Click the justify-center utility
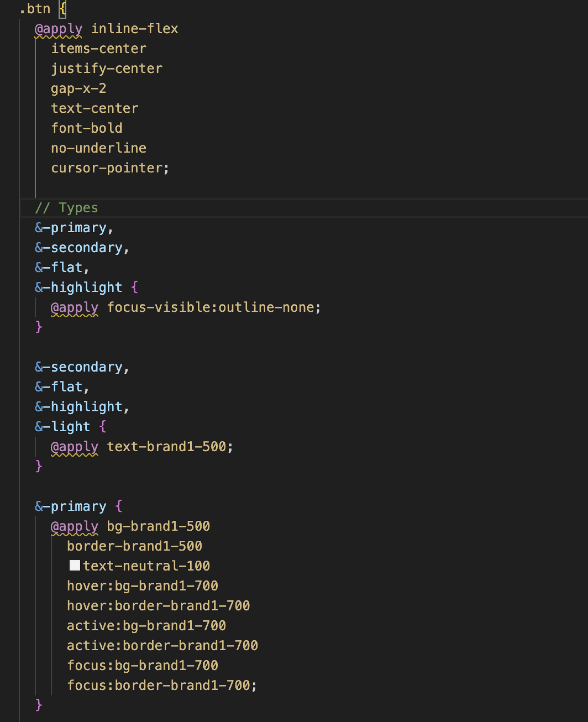This screenshot has height=722, width=588. point(107,69)
